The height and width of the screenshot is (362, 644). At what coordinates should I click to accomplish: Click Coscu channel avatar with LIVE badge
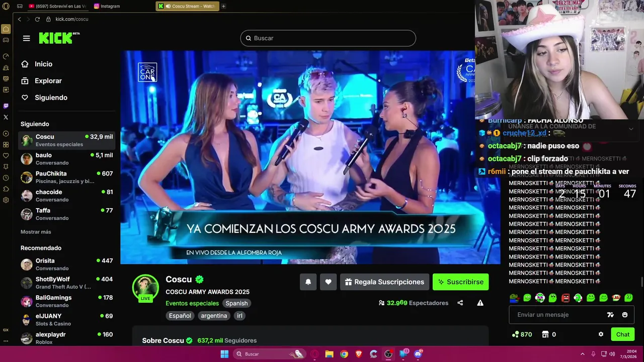(x=145, y=288)
